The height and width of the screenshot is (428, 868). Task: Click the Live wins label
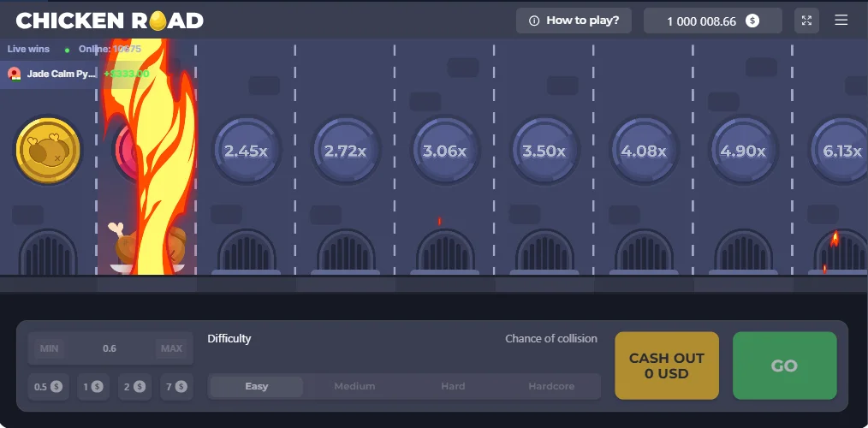28,49
